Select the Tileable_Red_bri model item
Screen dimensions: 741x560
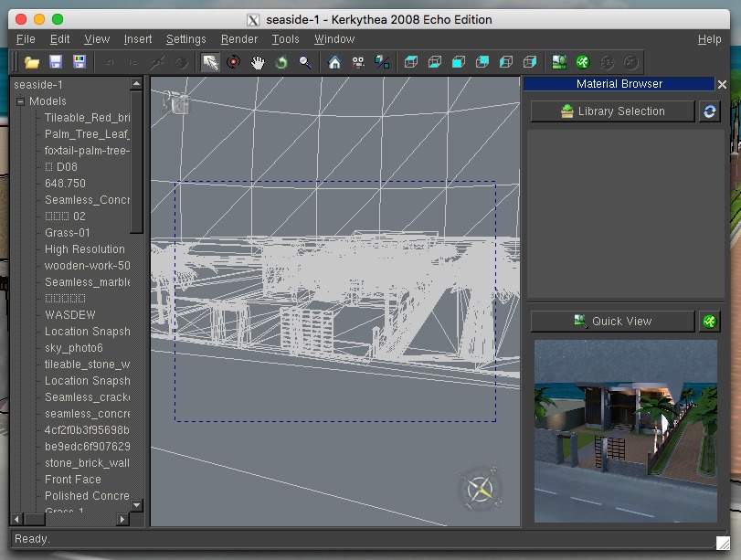click(87, 118)
